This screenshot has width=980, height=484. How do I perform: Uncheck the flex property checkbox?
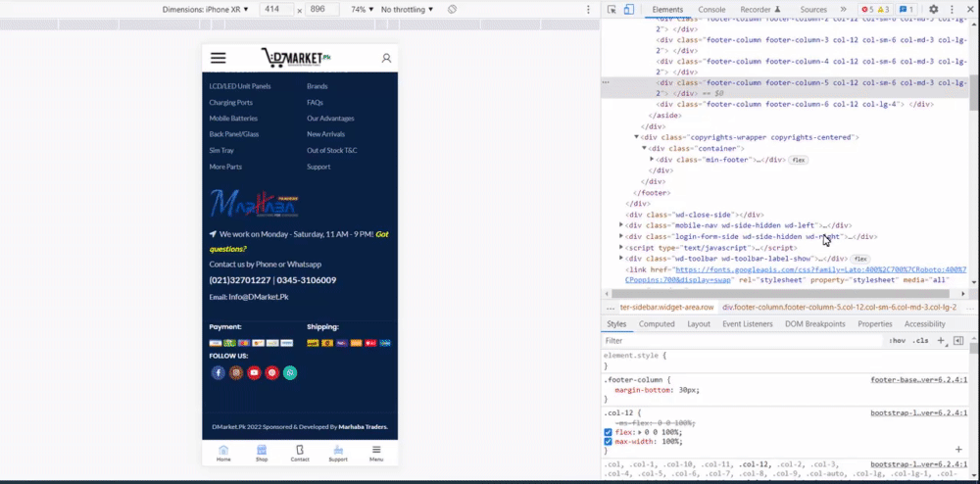[x=609, y=432]
